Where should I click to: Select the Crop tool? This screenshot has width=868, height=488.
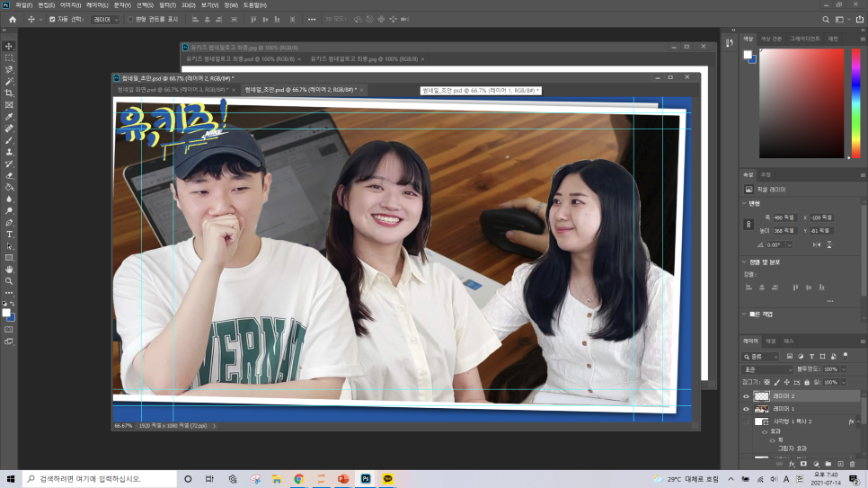click(x=9, y=93)
